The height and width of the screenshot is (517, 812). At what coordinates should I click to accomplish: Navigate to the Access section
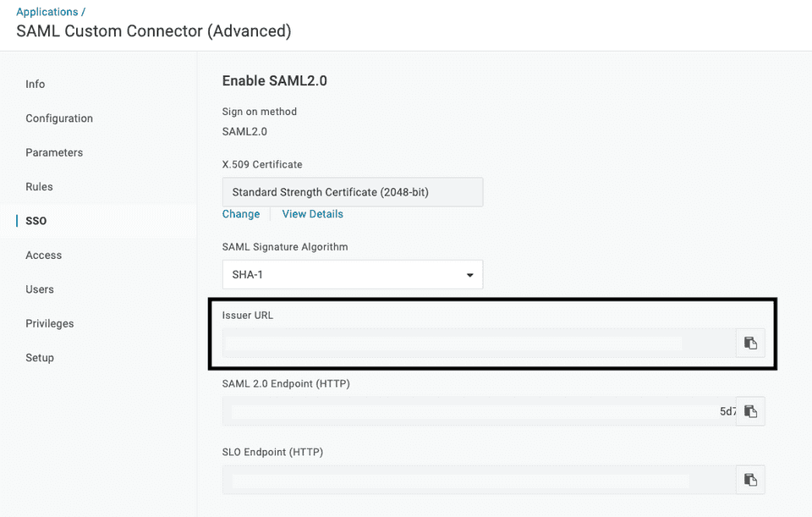click(43, 255)
